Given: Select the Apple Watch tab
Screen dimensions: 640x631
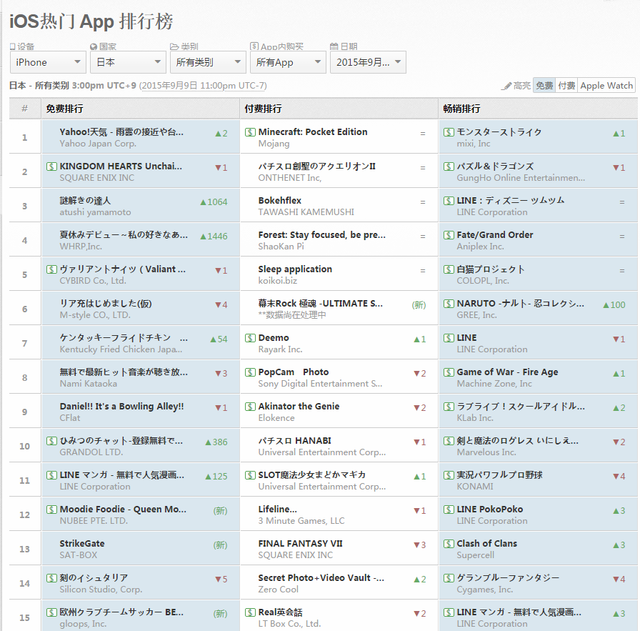Looking at the screenshot, I should [x=606, y=86].
